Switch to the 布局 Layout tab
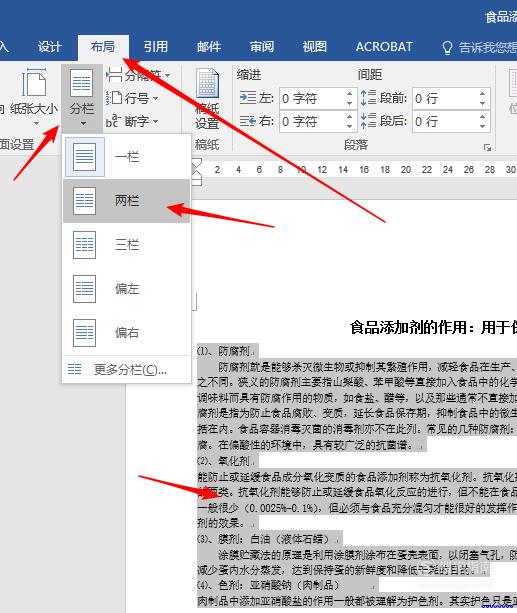Image resolution: width=517 pixels, height=613 pixels. tap(103, 47)
